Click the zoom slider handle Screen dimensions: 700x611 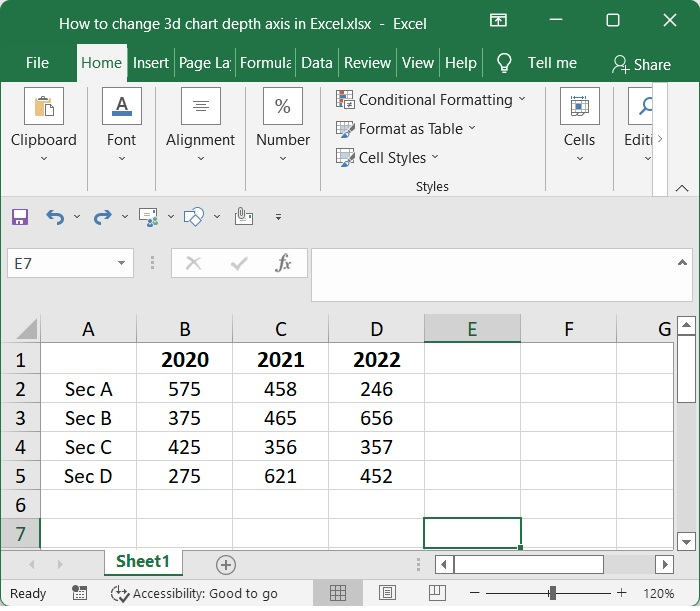click(x=552, y=593)
